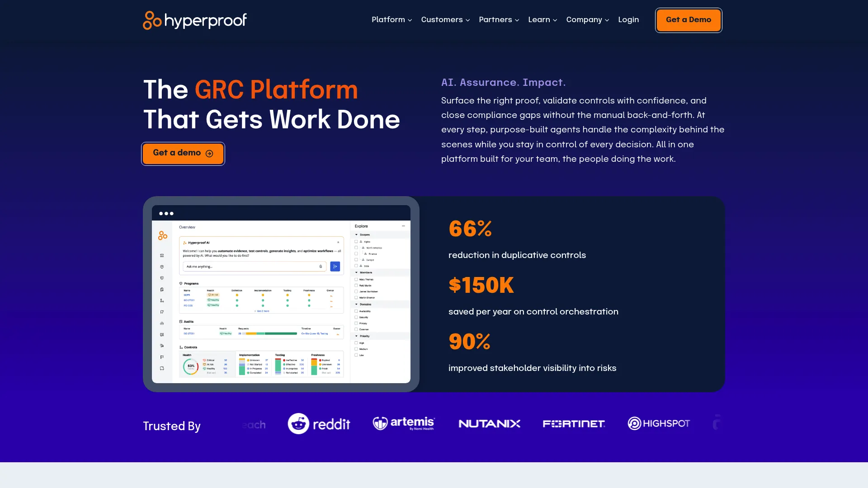Click the Nutanix logo in Trusted By
Screen dimensions: 868x488
[x=489, y=424]
